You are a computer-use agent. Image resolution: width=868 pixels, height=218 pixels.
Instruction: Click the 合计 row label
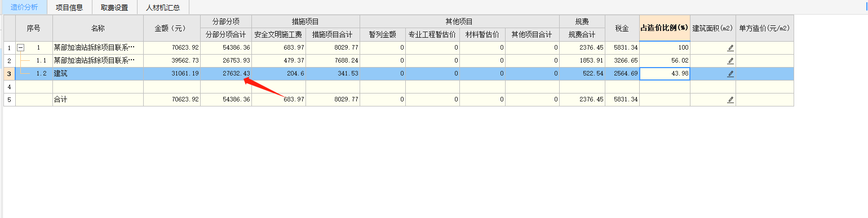98,100
